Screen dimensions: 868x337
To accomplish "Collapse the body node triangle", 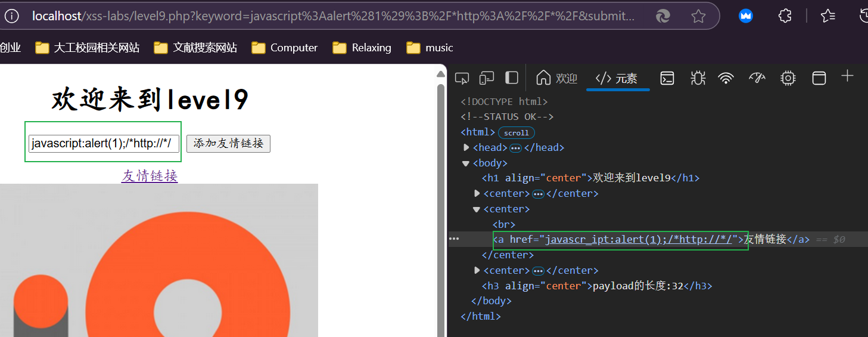I will [466, 163].
